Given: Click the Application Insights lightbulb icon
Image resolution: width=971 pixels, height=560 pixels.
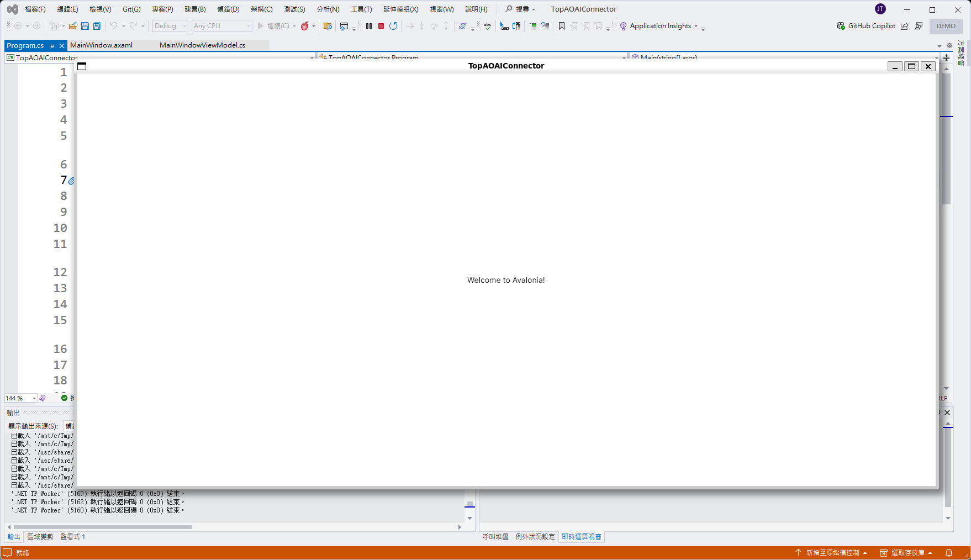Looking at the screenshot, I should [x=623, y=26].
